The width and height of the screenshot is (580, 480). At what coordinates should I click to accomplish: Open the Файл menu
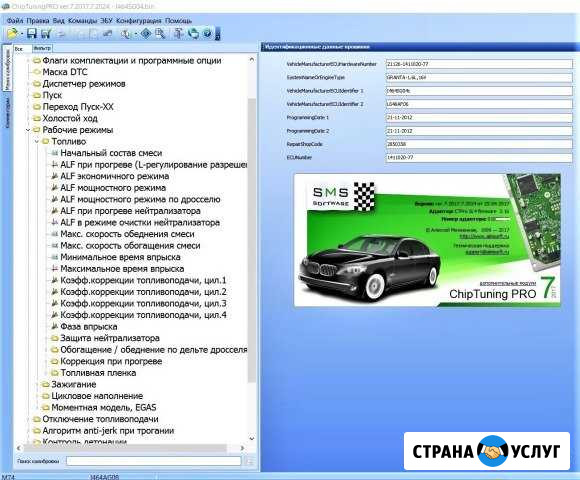point(15,21)
